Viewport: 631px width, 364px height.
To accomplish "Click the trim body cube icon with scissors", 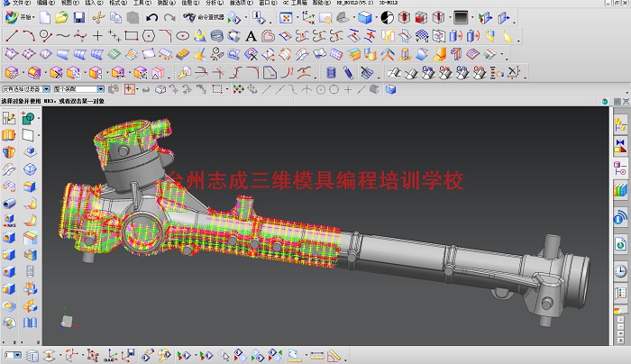I will [x=56, y=73].
